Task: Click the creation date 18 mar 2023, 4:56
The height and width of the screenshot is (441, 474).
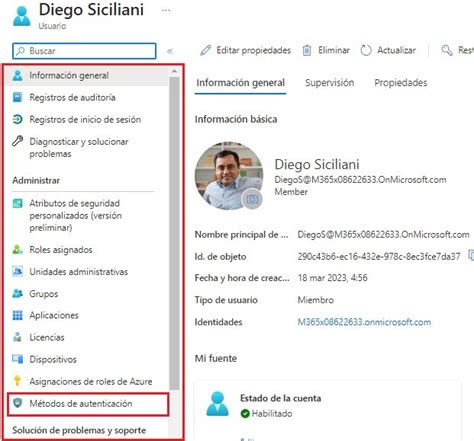Action: tap(332, 278)
